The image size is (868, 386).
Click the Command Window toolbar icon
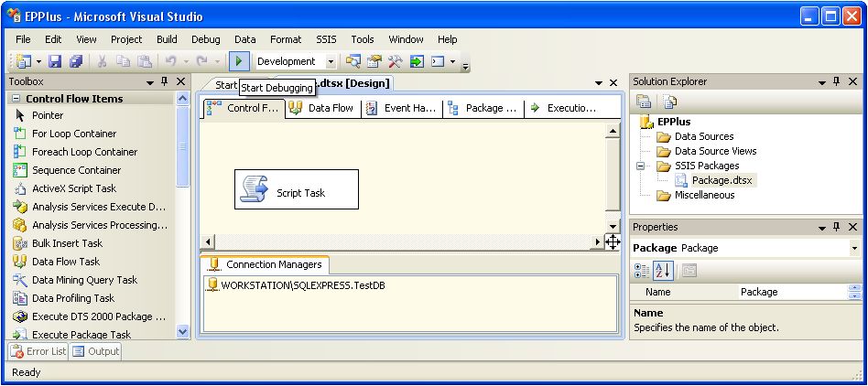(438, 61)
